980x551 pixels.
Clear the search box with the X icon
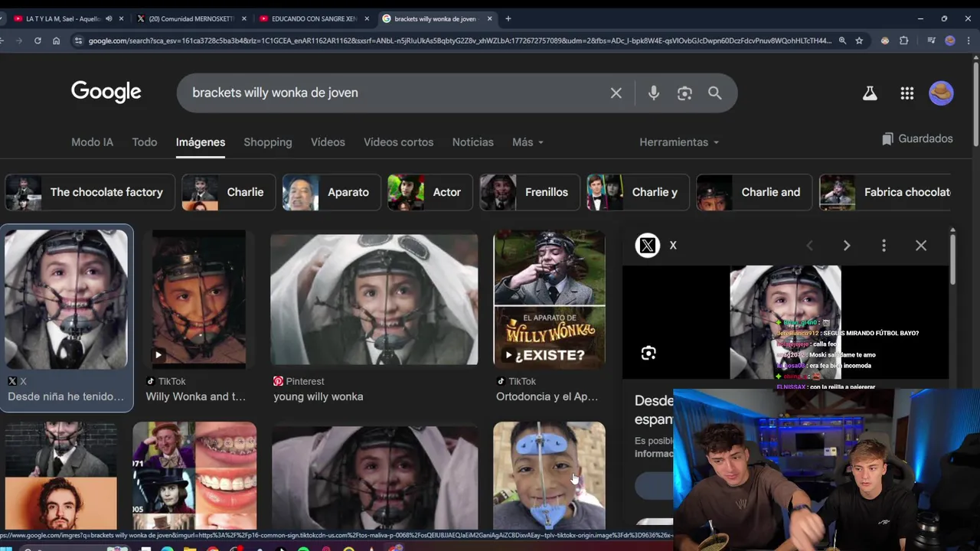pos(616,93)
